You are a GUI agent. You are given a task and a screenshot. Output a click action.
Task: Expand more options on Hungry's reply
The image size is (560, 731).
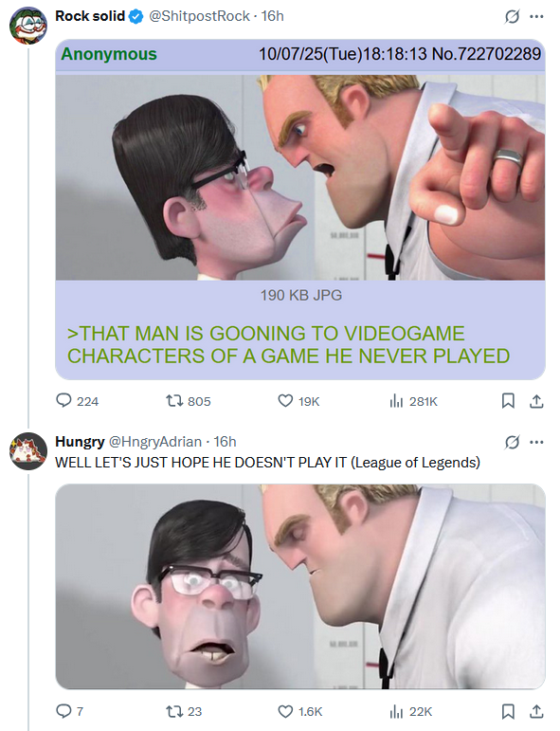536,442
